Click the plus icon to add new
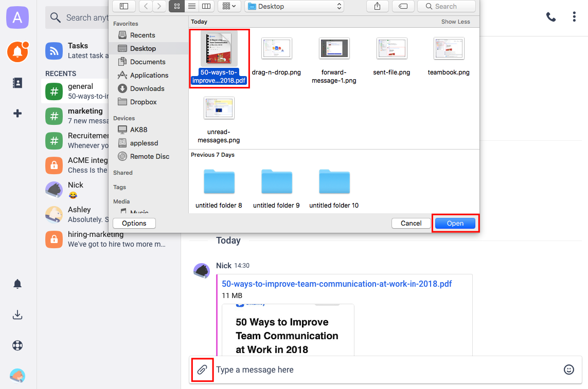588x389 pixels. click(17, 114)
